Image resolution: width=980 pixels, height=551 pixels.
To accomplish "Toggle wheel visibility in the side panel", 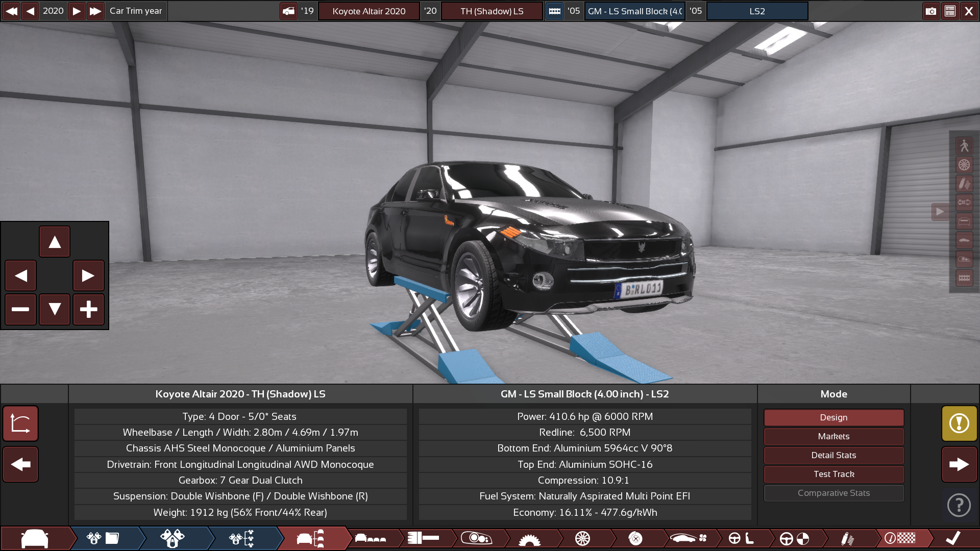I will coord(964,165).
